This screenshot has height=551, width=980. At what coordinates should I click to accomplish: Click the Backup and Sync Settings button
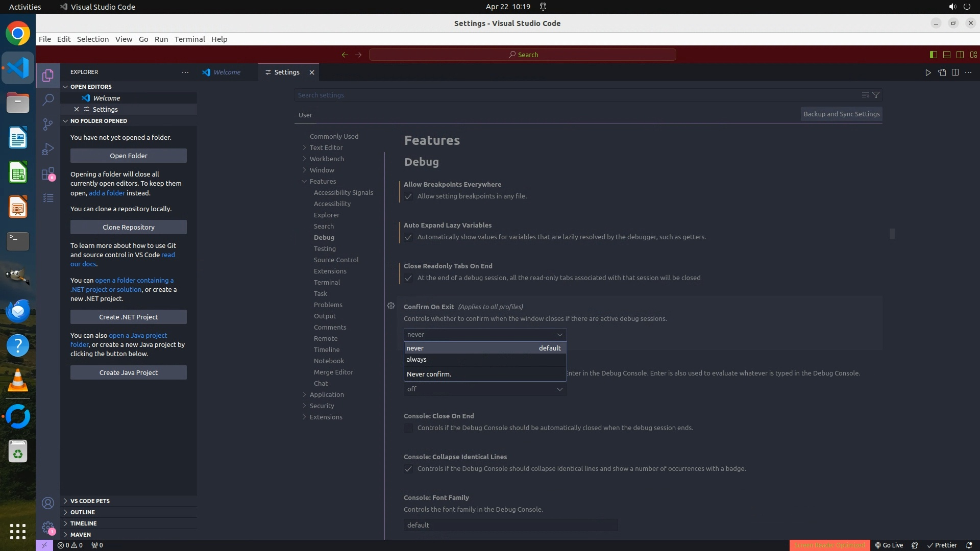click(x=841, y=114)
